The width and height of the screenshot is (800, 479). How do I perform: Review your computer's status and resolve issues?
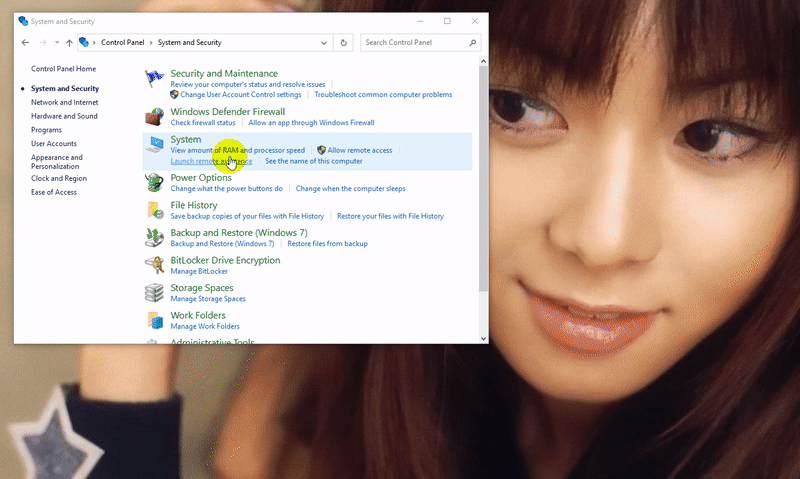(247, 84)
